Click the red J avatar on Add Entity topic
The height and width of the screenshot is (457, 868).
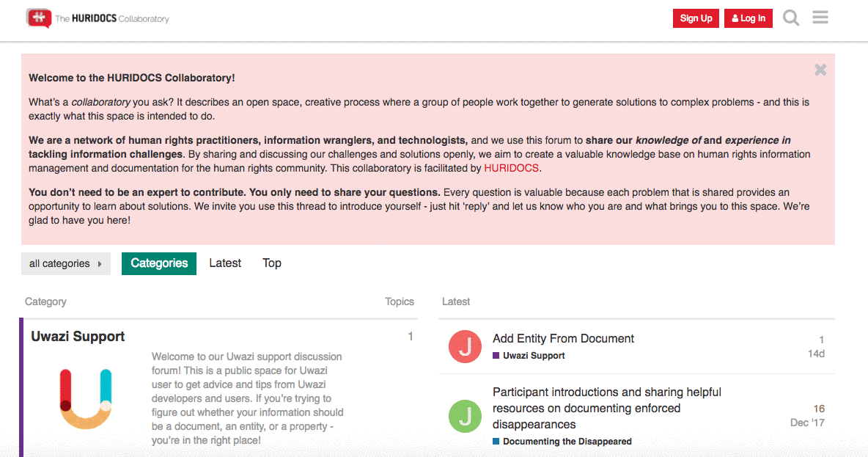pos(465,347)
